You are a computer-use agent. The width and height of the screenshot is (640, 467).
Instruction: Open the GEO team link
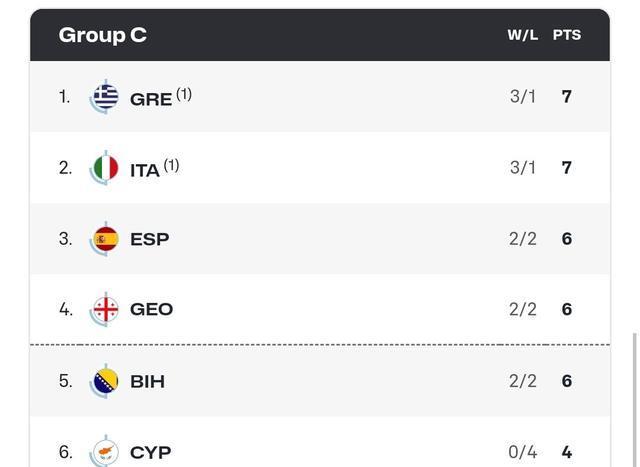coord(151,309)
